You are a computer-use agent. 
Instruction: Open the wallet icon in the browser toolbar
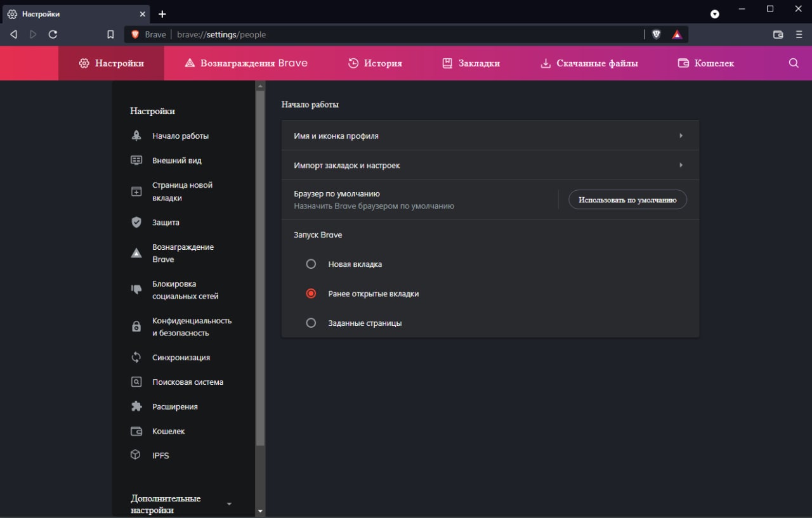coord(778,34)
